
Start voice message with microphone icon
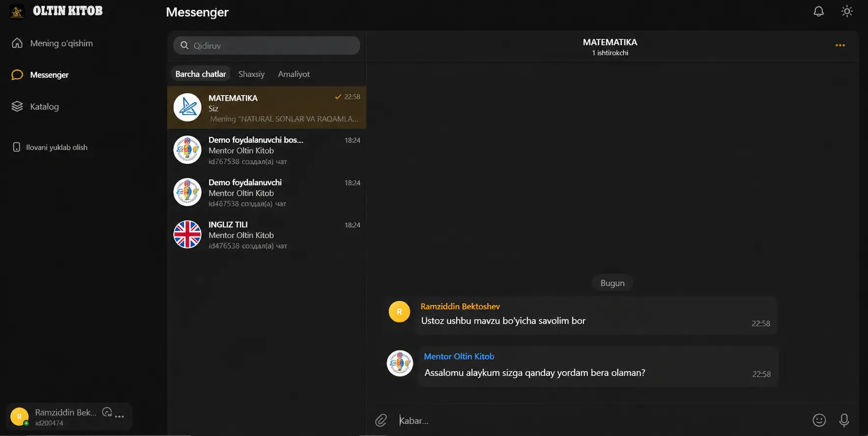pyautogui.click(x=844, y=420)
